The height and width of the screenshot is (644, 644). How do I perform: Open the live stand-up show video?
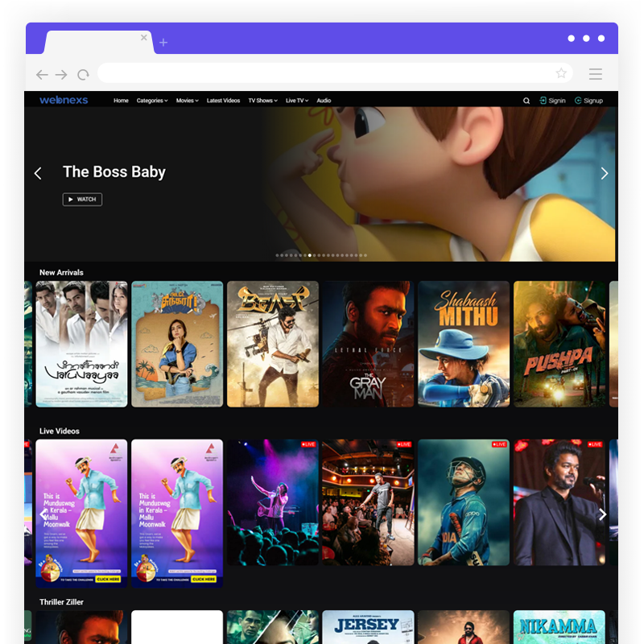pos(368,502)
